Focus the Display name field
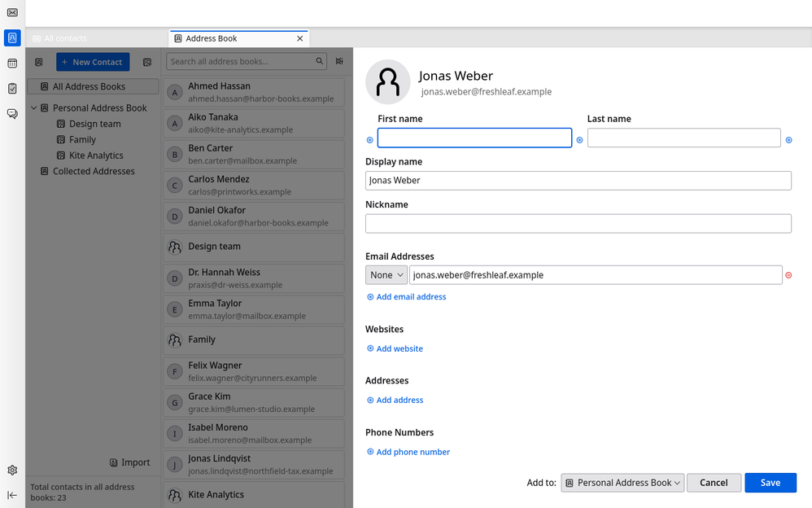Viewport: 812px width, 508px height. [x=578, y=181]
